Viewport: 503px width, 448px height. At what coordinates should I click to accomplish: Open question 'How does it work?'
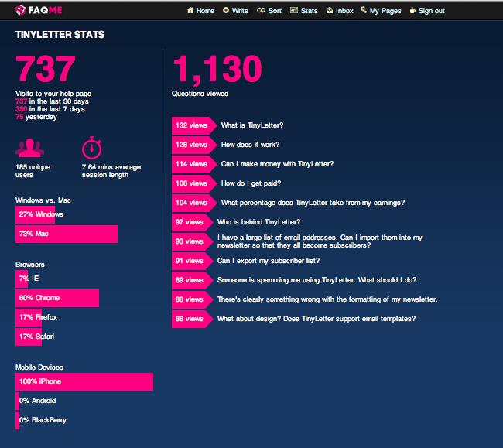click(250, 145)
